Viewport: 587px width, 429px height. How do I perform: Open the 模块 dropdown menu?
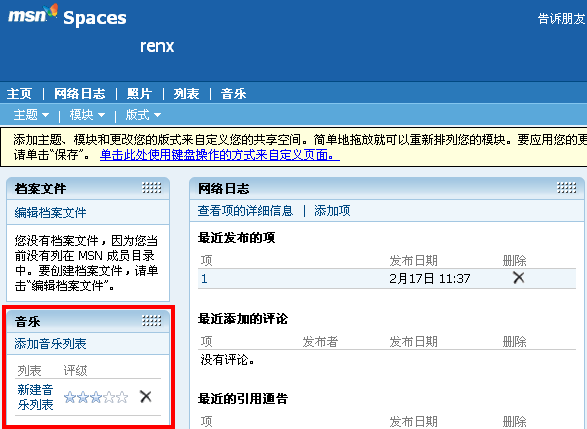click(x=87, y=115)
